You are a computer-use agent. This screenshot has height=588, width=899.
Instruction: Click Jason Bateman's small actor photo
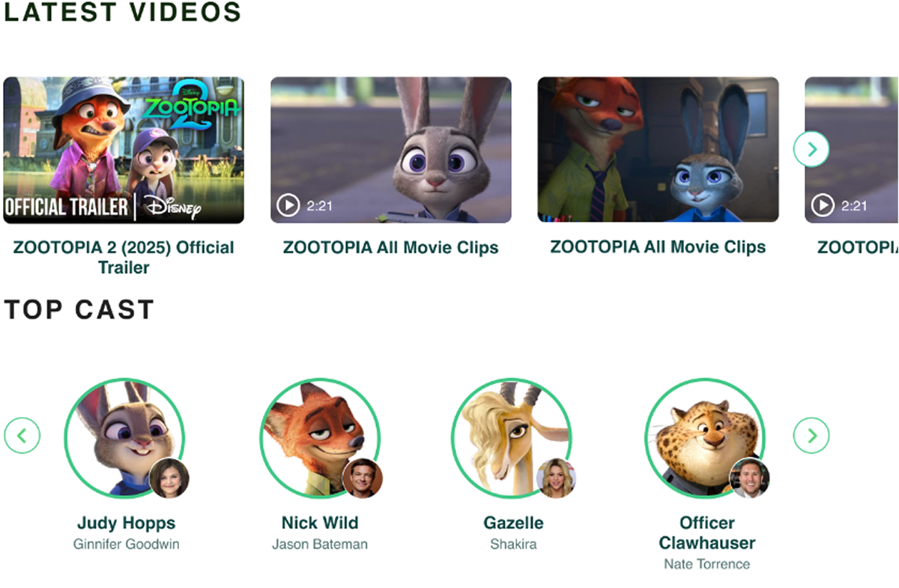363,479
